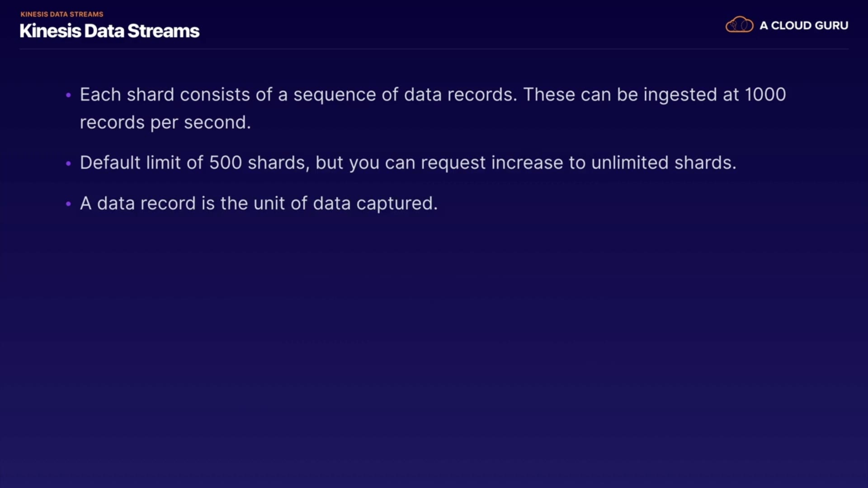Click the "500 shards" text
Image resolution: width=868 pixels, height=488 pixels.
pyautogui.click(x=257, y=163)
